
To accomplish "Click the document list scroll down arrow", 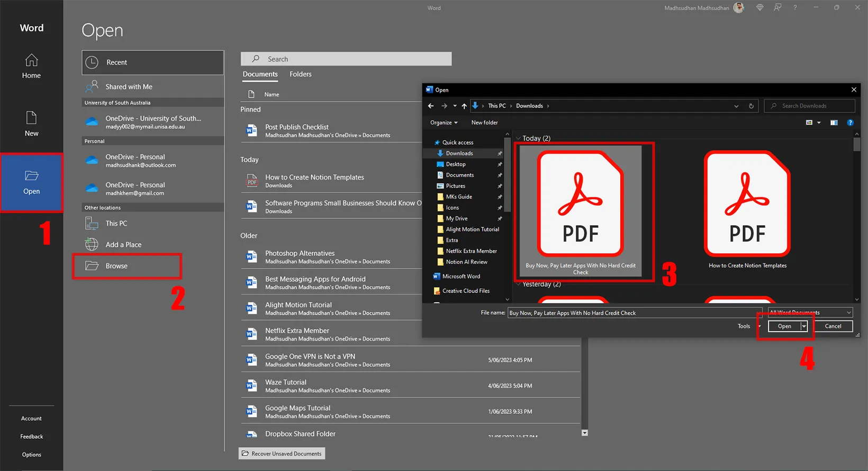I will (x=584, y=433).
